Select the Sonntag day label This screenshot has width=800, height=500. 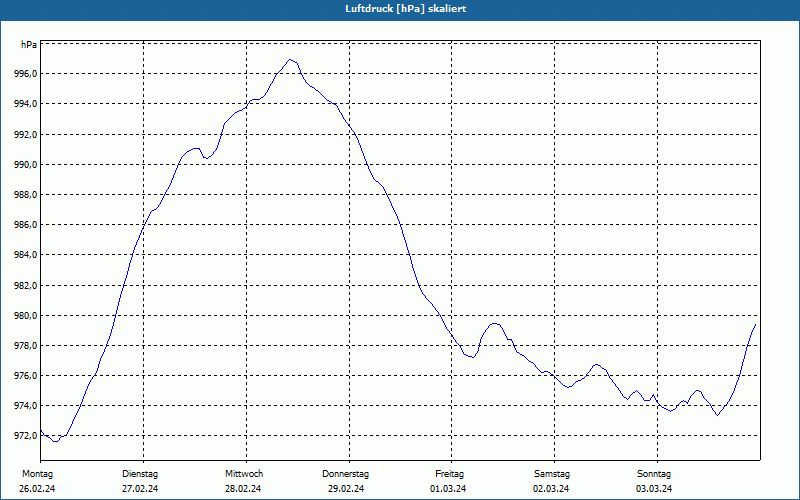[x=654, y=474]
